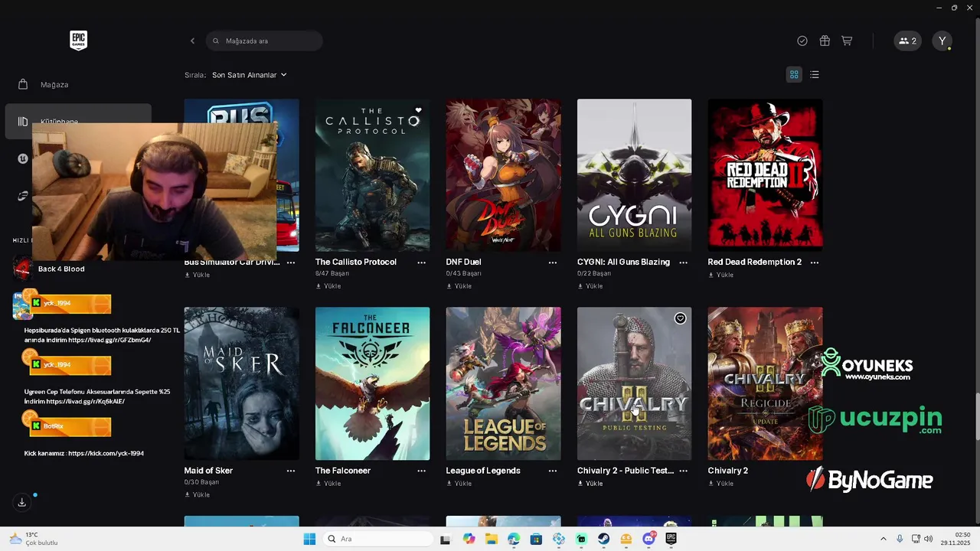980x551 pixels.
Task: Click Yükle under Chivalry 2
Action: pos(721,484)
